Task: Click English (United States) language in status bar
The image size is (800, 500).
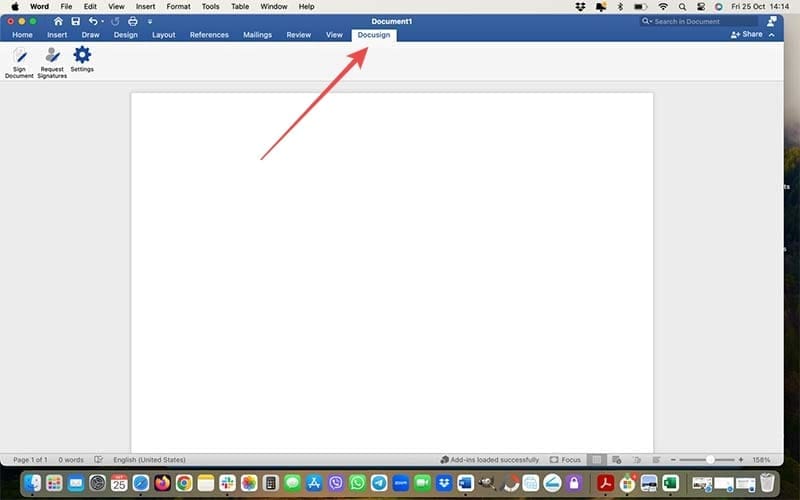Action: (150, 460)
